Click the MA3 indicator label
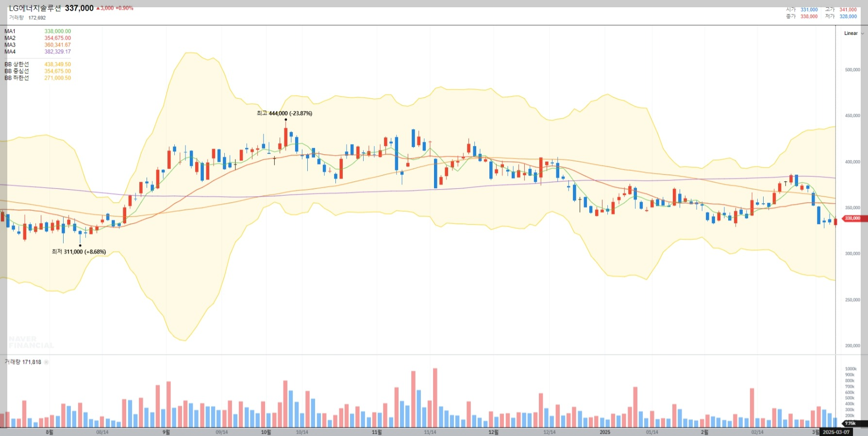Screen dimensions: 868x436 pyautogui.click(x=10, y=45)
